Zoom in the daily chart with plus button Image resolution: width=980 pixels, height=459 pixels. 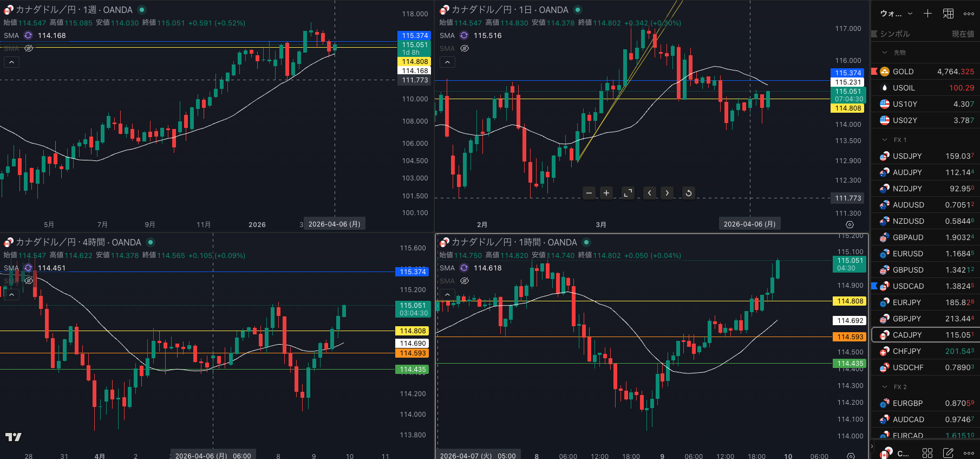(x=606, y=193)
